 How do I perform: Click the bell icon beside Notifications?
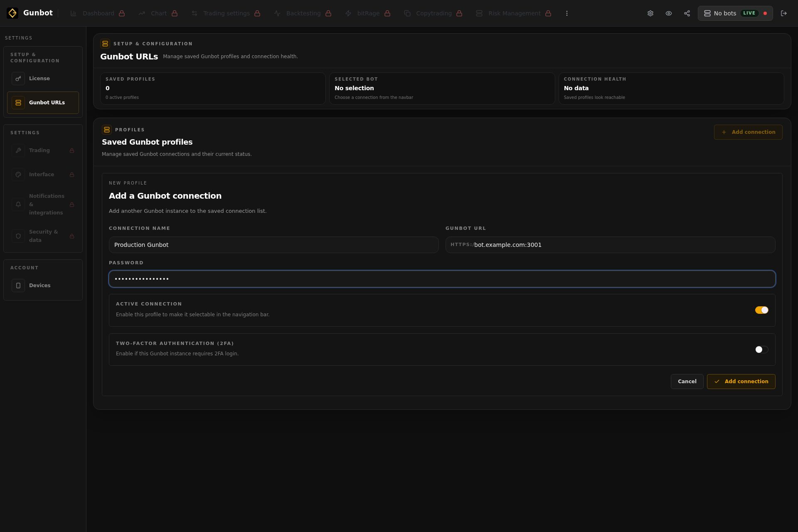18,204
